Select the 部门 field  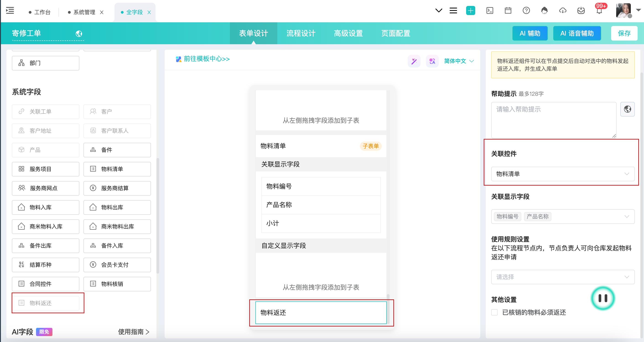click(46, 63)
